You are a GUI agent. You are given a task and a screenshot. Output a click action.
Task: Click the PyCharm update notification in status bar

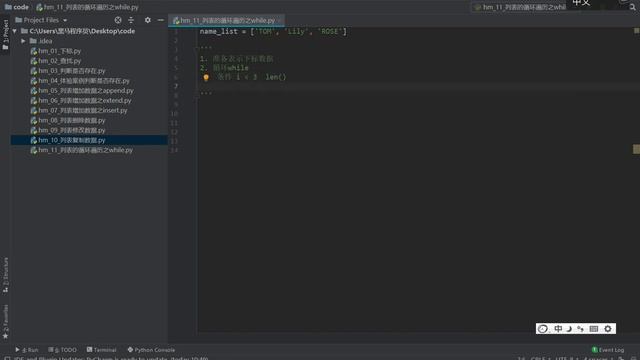111,358
